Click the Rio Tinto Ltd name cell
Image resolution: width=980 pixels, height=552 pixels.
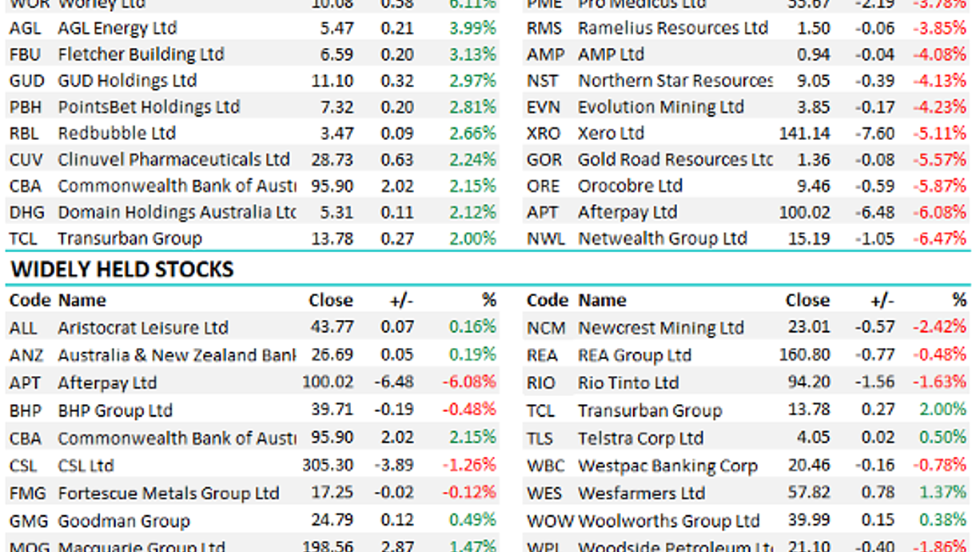[x=628, y=382]
